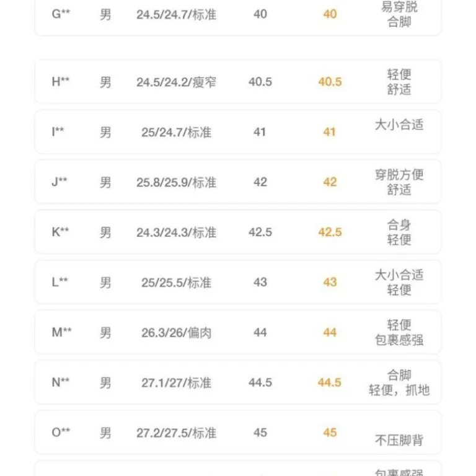Click the G** row's 易穿脱 合脚 comment
476x476 pixels.
coord(399,14)
